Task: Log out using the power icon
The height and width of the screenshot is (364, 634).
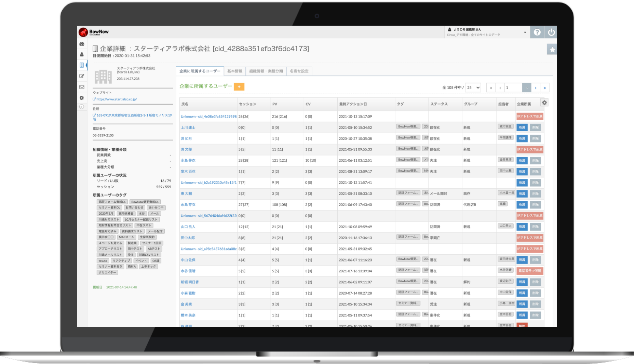Action: (551, 32)
